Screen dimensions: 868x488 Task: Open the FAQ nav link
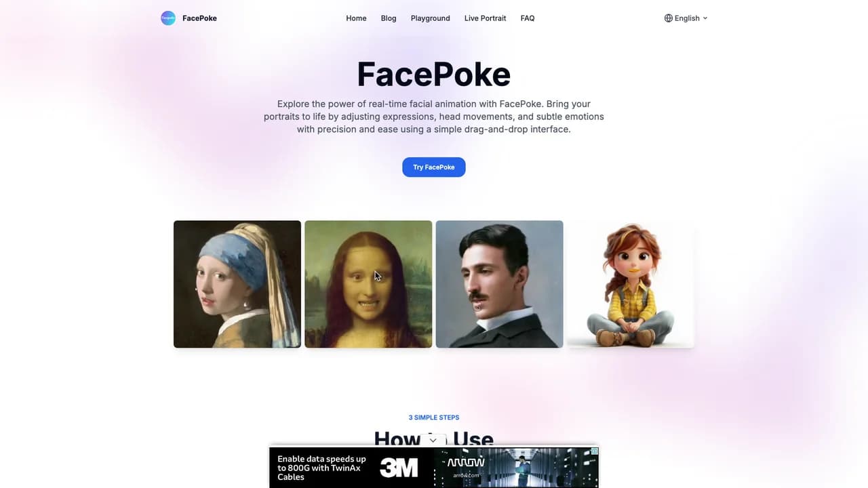[527, 18]
